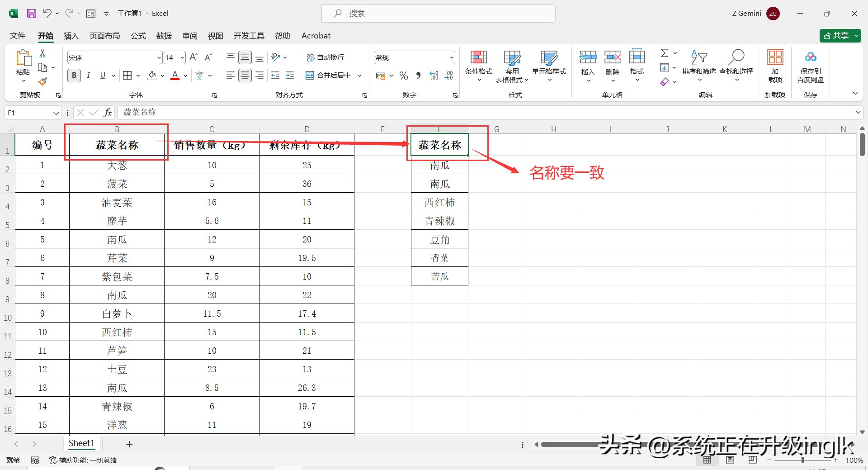Apply percent style format
Viewport: 868px width, 470px height.
pos(404,76)
